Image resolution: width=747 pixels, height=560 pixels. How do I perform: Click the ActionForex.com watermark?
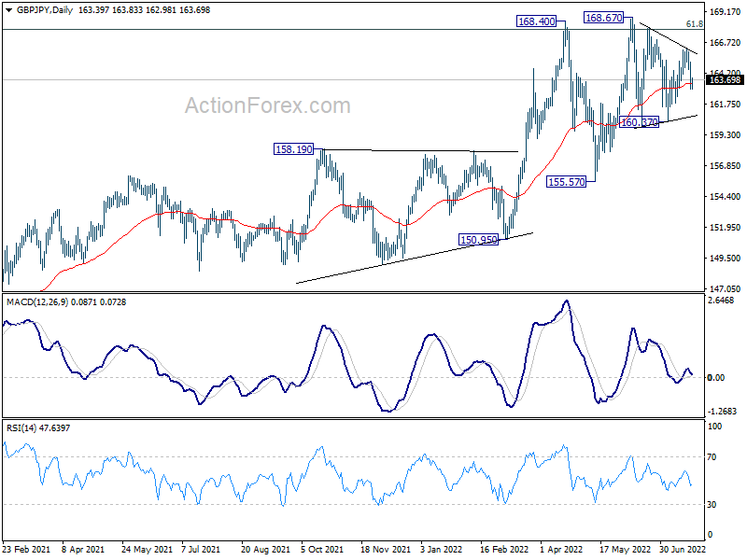pos(267,105)
